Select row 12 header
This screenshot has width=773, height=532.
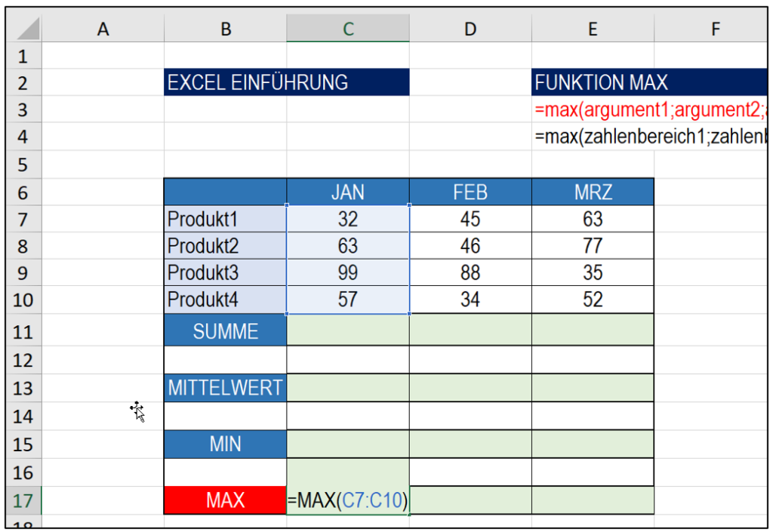23,360
